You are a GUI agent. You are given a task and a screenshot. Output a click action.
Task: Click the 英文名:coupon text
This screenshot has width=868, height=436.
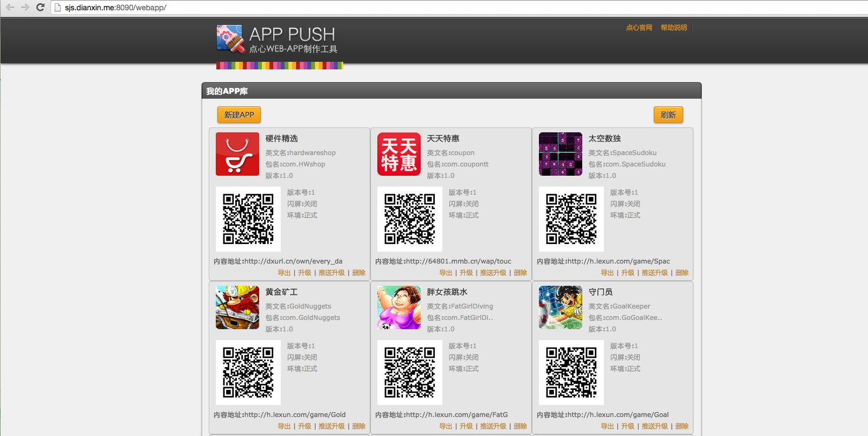451,153
